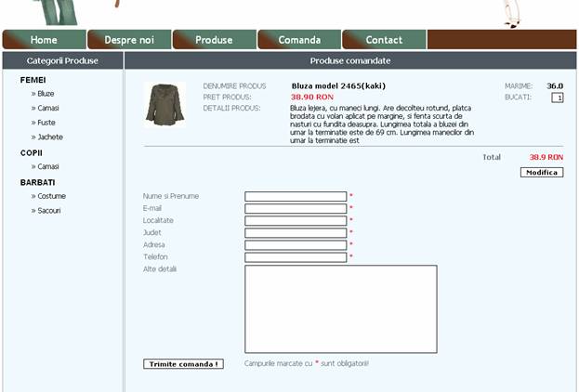
Task: Open the Home navigation tab
Action: [x=44, y=40]
